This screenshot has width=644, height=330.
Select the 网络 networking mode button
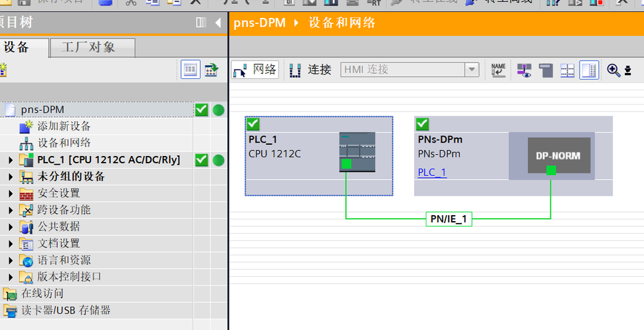[255, 70]
